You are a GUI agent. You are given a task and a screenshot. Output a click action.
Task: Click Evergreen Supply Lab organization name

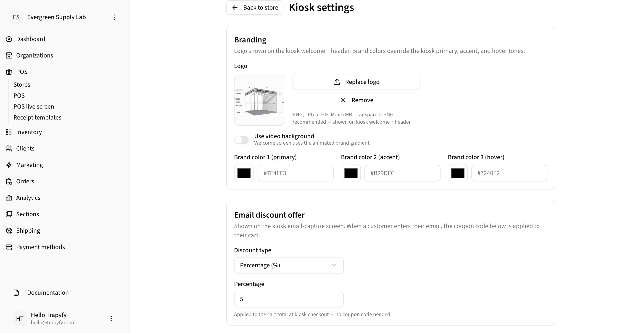coord(56,17)
